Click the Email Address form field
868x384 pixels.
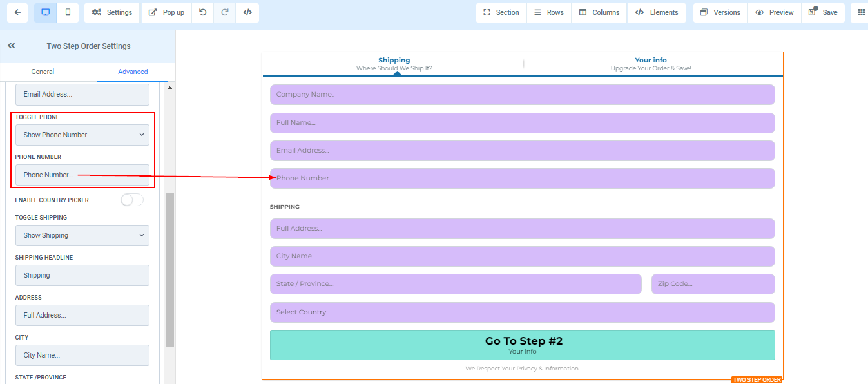tap(523, 151)
